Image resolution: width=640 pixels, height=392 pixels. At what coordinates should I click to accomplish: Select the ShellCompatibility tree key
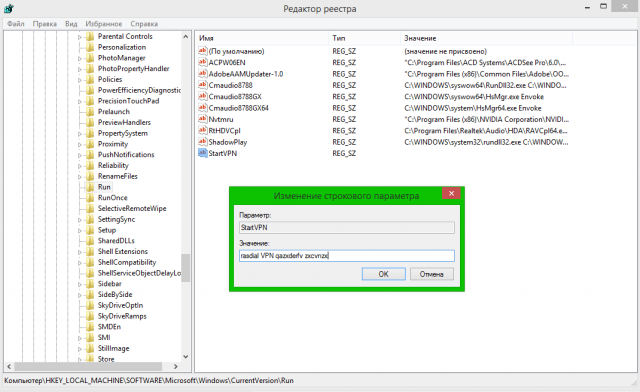pos(127,262)
